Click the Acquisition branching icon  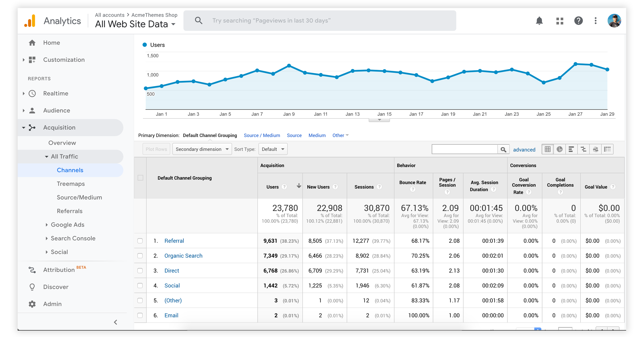32,127
